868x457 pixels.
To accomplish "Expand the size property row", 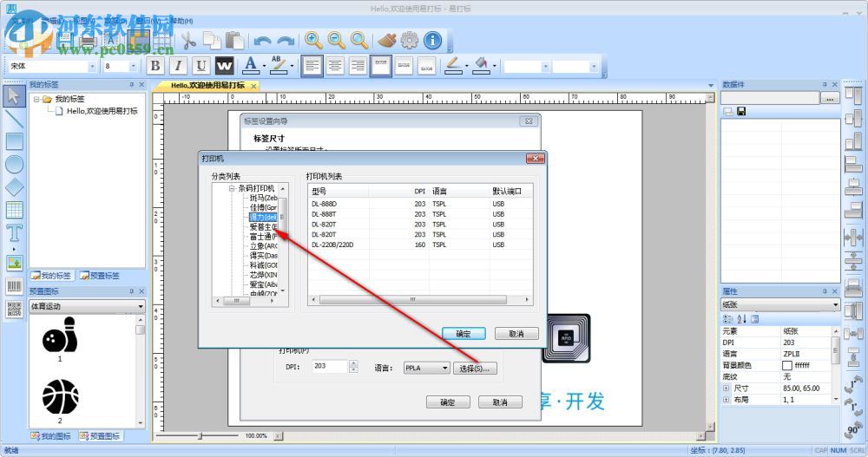I will (726, 388).
